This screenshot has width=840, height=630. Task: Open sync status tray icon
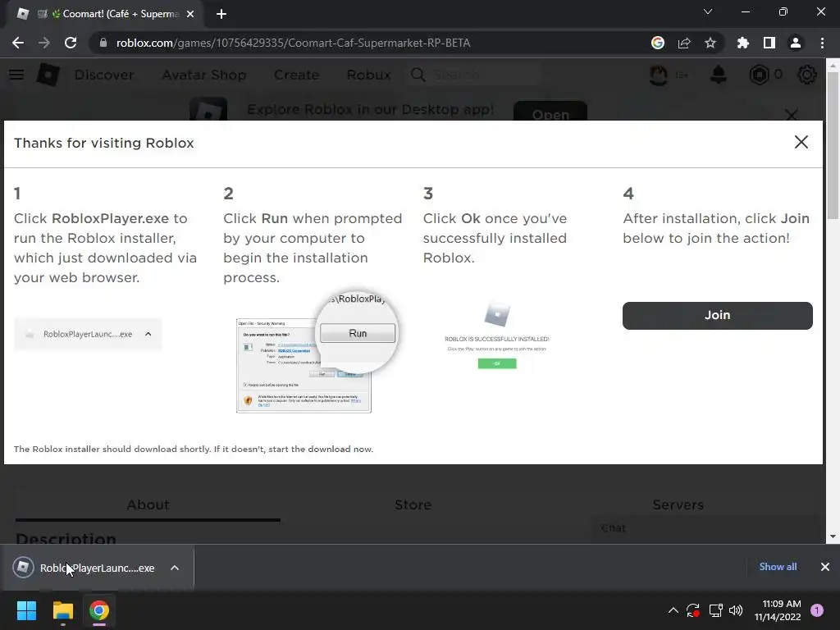click(x=692, y=610)
